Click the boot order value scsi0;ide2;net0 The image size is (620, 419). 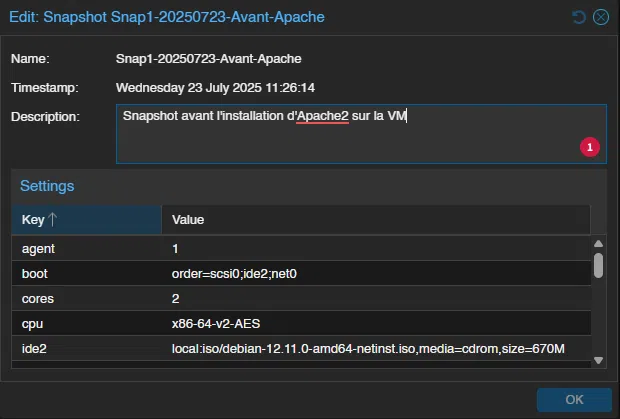pyautogui.click(x=235, y=273)
